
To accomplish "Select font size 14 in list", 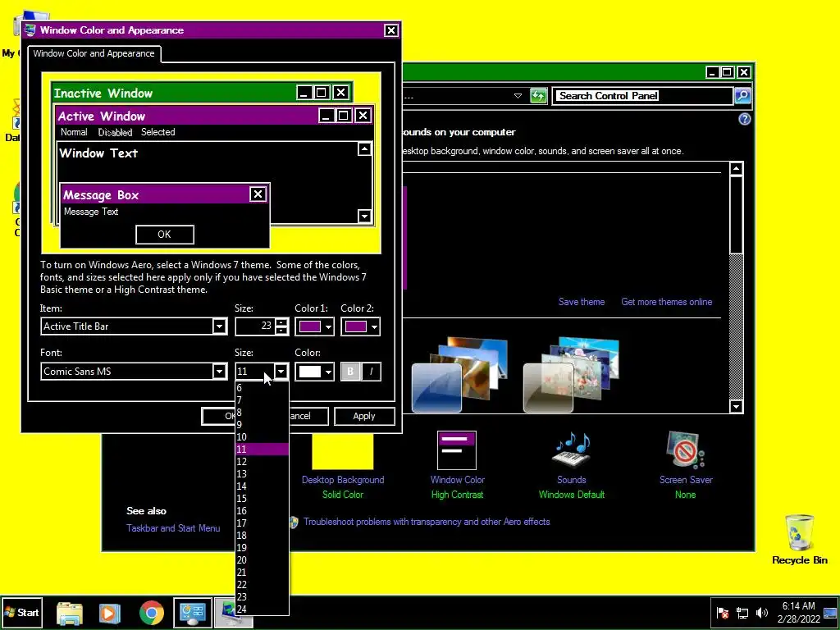I will (262, 486).
